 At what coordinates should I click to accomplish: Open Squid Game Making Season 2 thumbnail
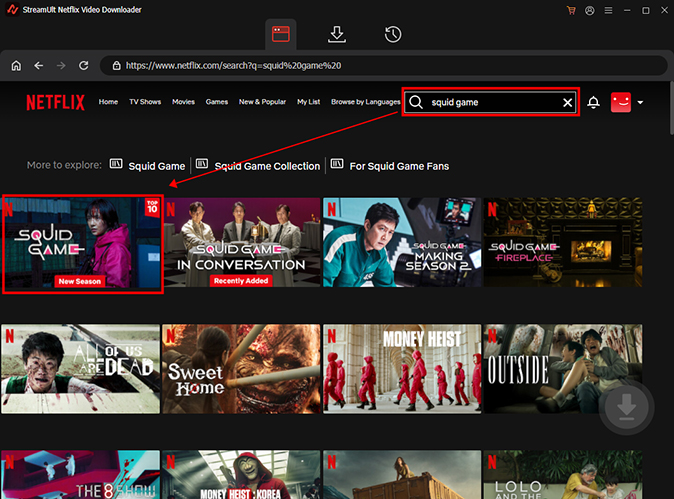coord(402,242)
